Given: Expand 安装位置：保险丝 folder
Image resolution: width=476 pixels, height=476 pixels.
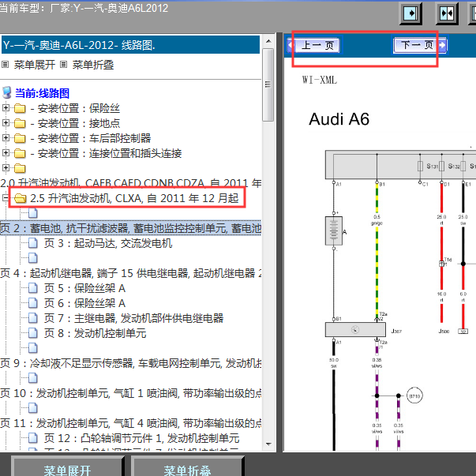Looking at the screenshot, I should tap(6, 108).
